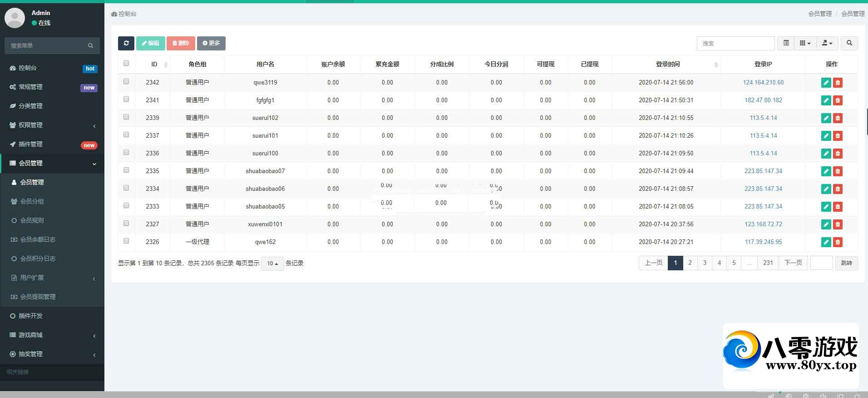
Task: Edit user suerui100 record
Action: pos(826,154)
